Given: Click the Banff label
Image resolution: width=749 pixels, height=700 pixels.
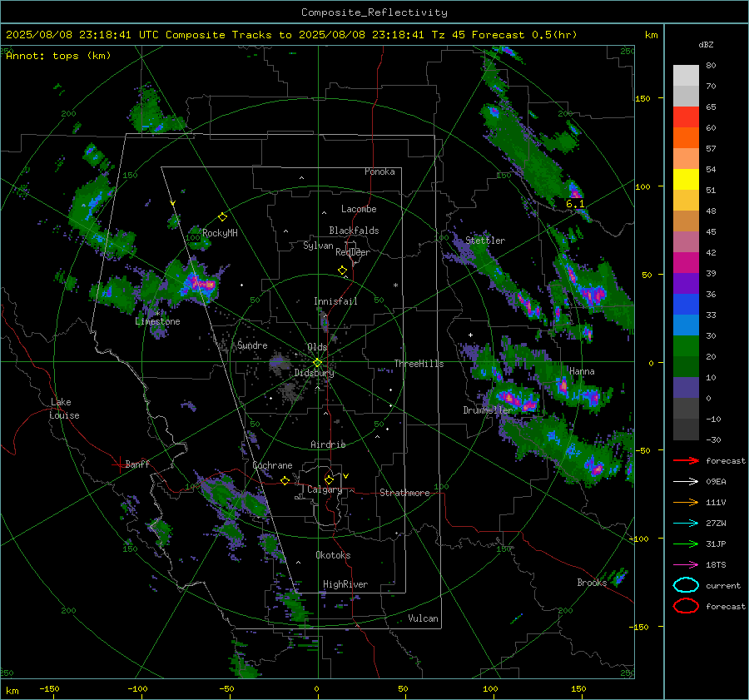Looking at the screenshot, I should pyautogui.click(x=137, y=464).
